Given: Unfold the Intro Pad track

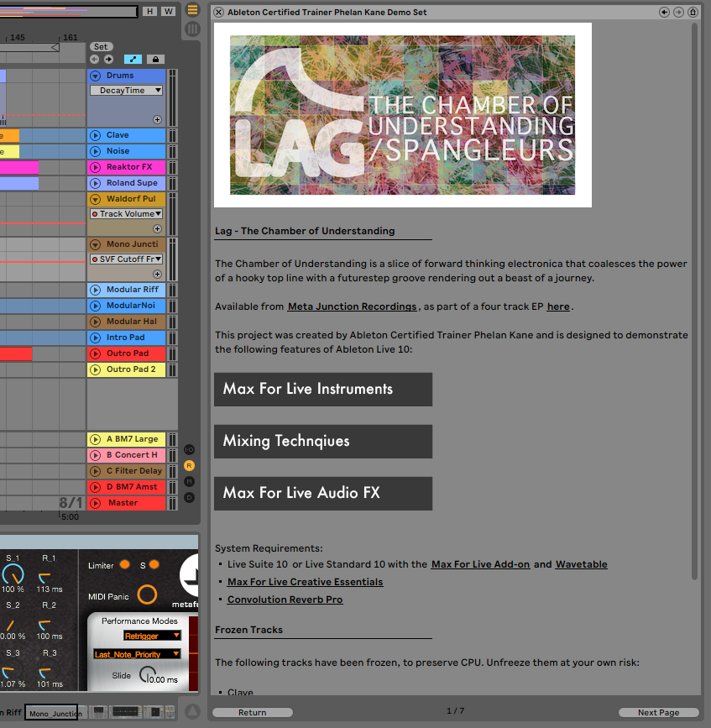Looking at the screenshot, I should (x=96, y=338).
